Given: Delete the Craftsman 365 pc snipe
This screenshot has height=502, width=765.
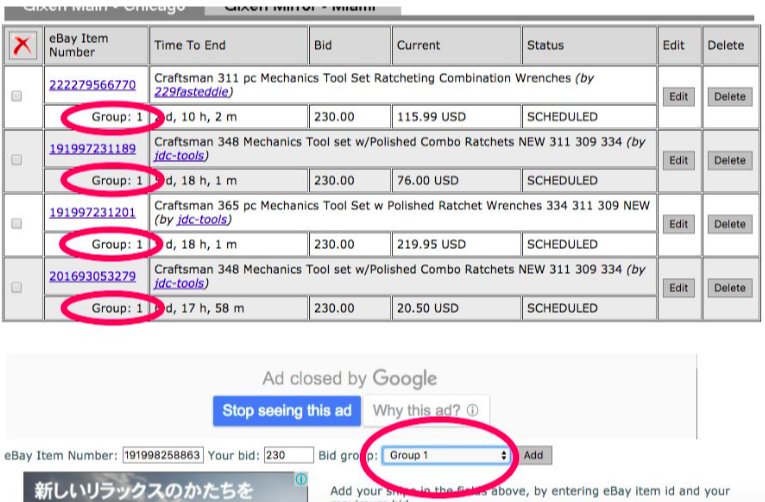Looking at the screenshot, I should (729, 224).
